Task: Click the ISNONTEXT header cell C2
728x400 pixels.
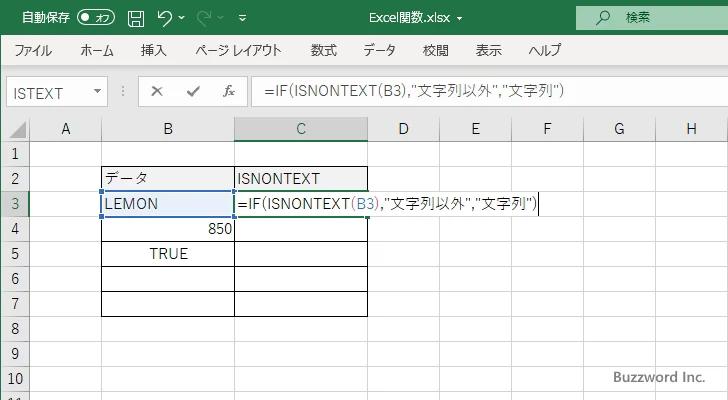Action: click(301, 179)
